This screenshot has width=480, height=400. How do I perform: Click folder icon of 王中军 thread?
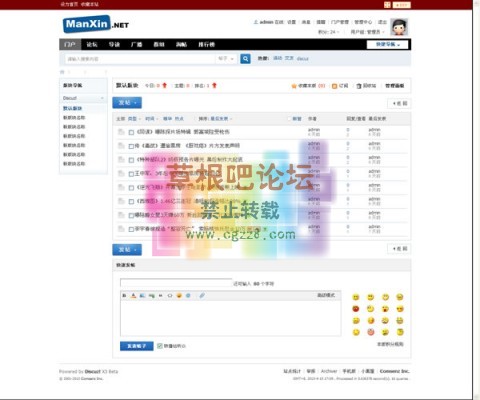(x=121, y=173)
